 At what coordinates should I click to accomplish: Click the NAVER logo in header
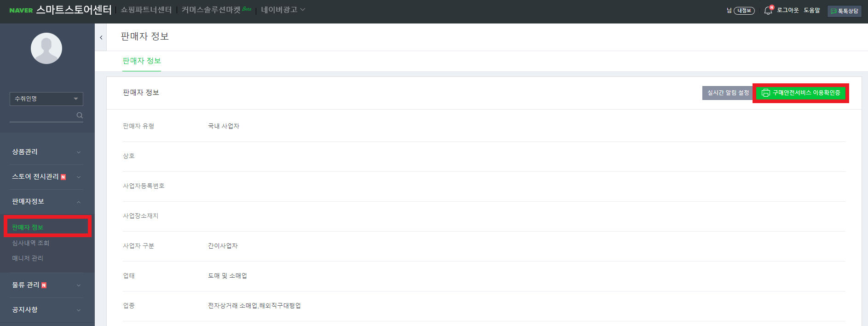point(21,10)
